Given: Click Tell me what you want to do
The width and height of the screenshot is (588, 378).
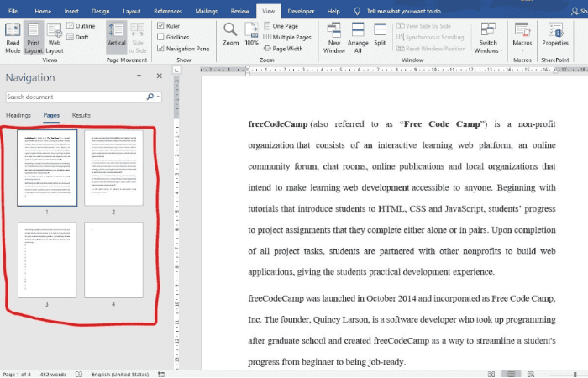Looking at the screenshot, I should point(403,11).
